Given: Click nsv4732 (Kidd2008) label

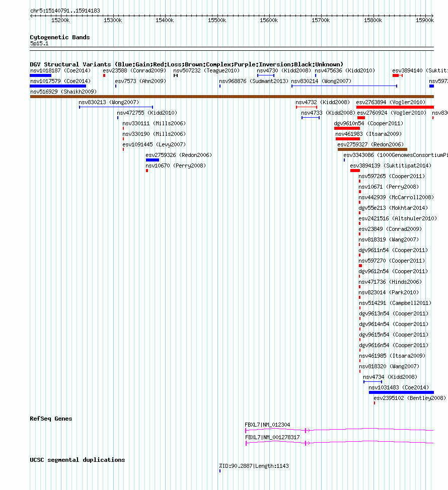Looking at the screenshot, I should click(323, 103).
